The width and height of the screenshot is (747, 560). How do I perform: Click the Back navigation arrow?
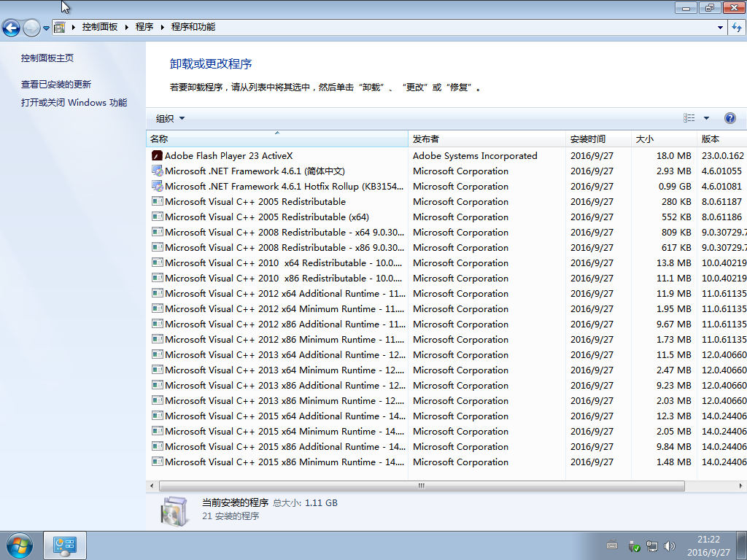pyautogui.click(x=12, y=28)
